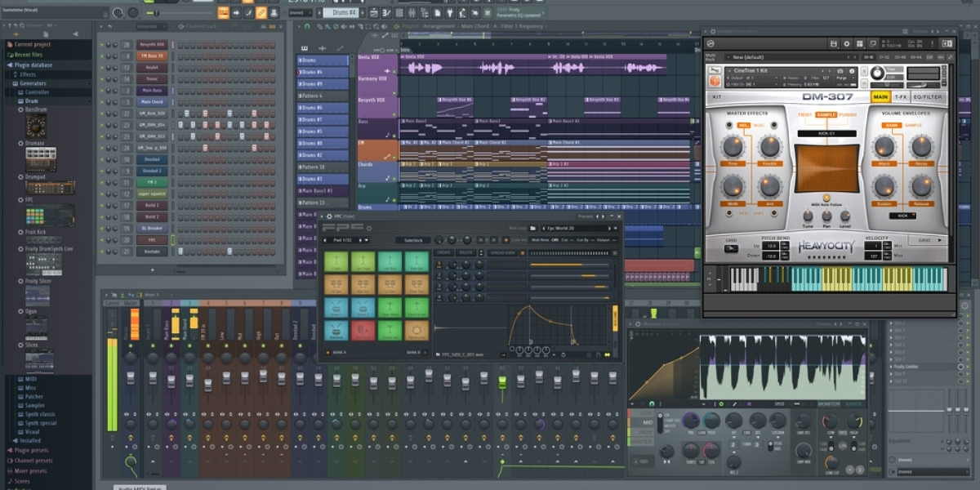
Task: Open the BassDrum plugin thumbnail
Action: click(x=36, y=125)
